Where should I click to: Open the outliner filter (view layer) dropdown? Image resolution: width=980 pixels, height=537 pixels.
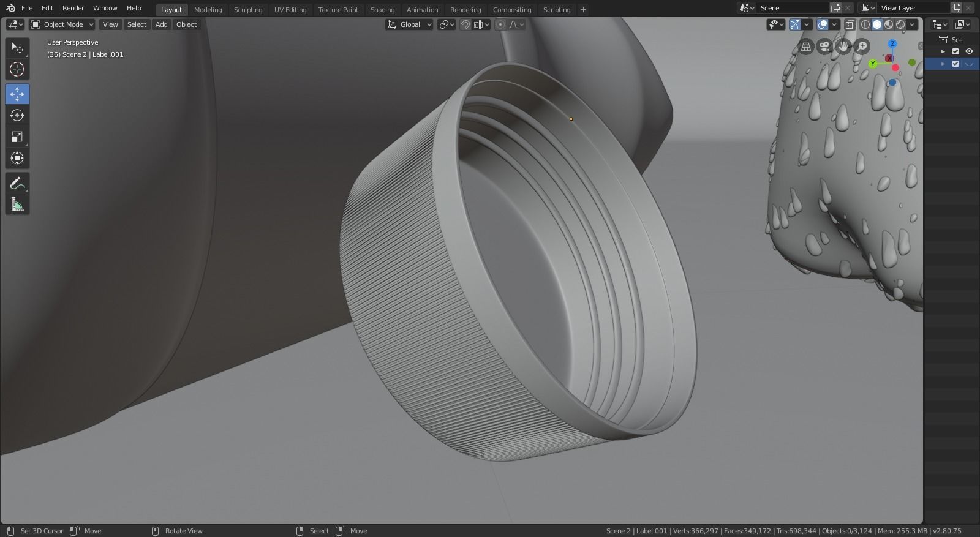(963, 24)
